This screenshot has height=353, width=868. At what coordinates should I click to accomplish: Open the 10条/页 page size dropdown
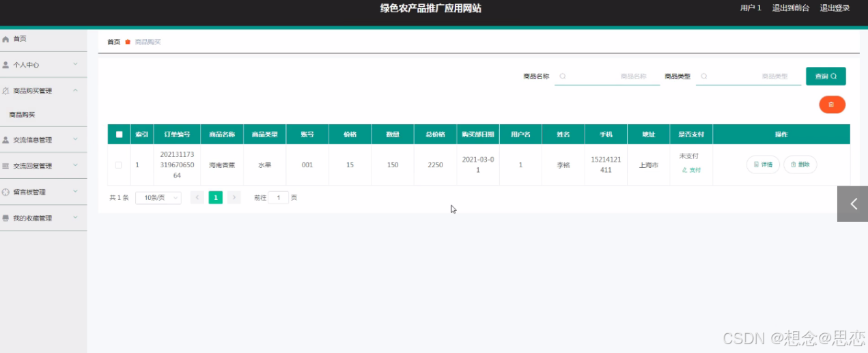(158, 197)
